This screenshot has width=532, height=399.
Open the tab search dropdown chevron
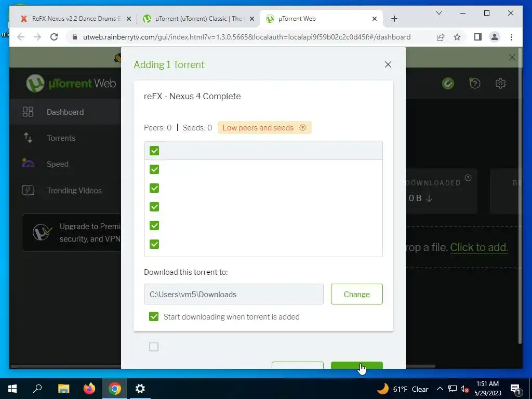click(x=438, y=13)
